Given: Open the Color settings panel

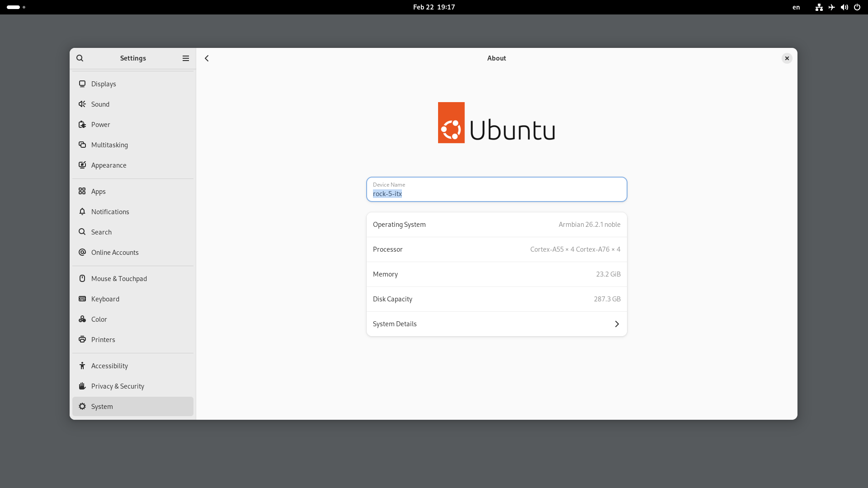Looking at the screenshot, I should [x=99, y=319].
